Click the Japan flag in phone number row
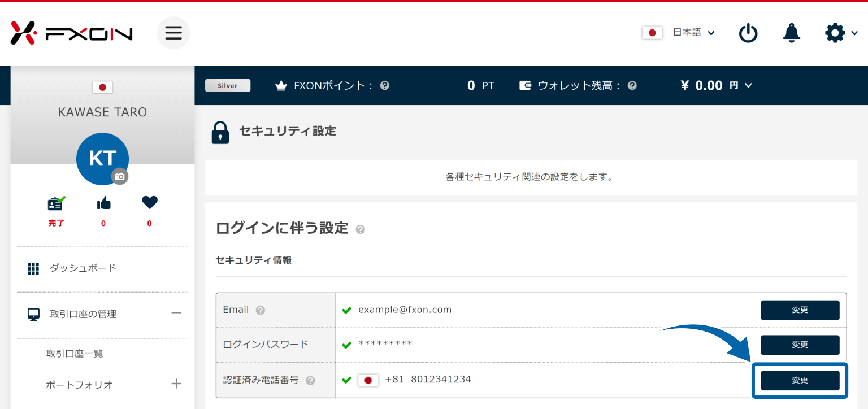This screenshot has height=409, width=868. coord(368,380)
